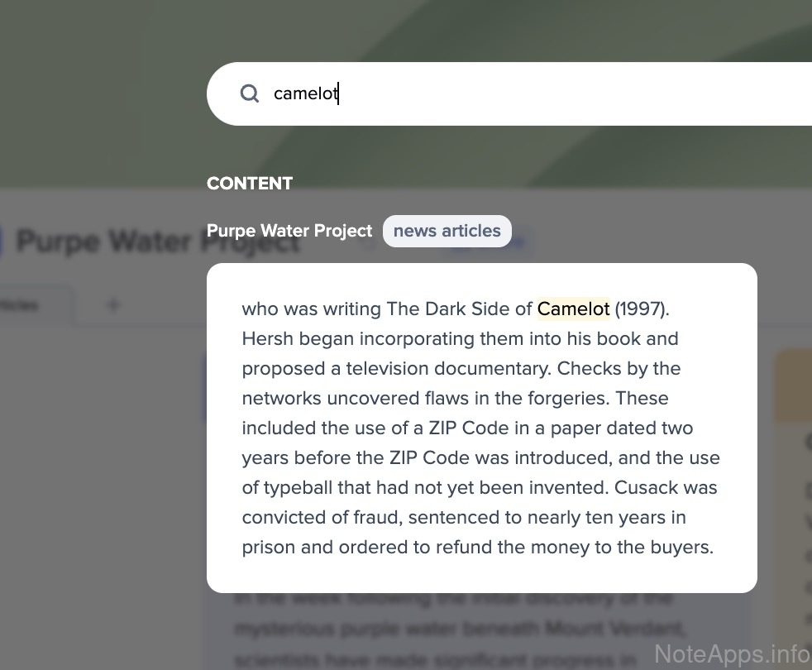812x670 pixels.
Task: Click the magnifying glass search icon
Action: [x=250, y=93]
